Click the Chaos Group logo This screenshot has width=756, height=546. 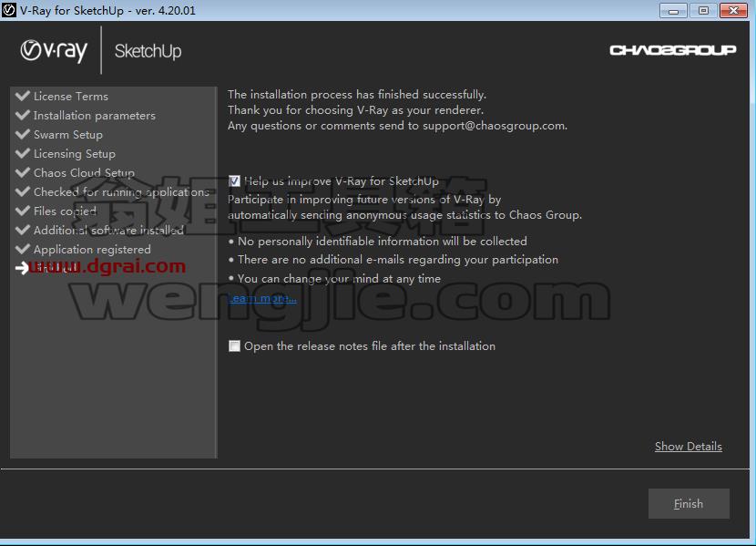[672, 50]
